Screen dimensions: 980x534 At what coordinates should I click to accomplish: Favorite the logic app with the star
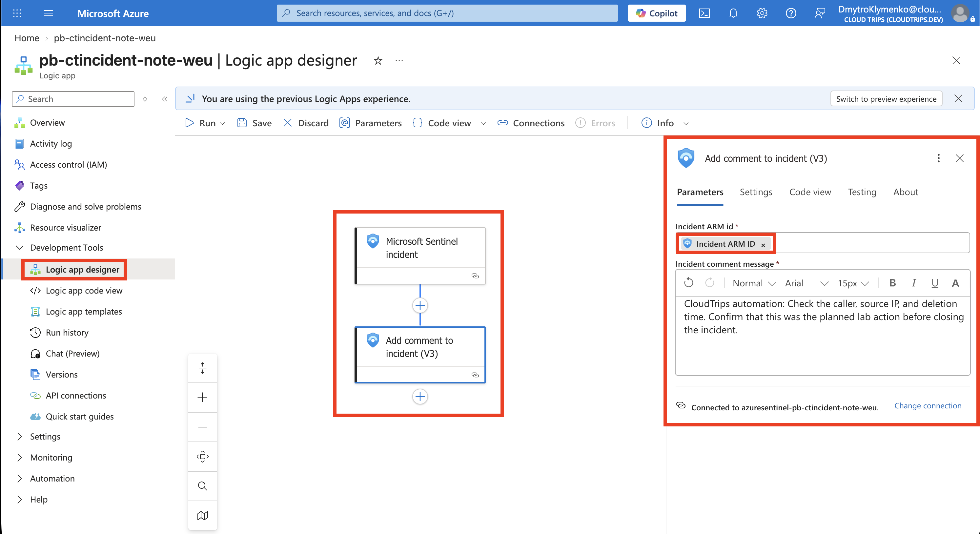click(x=378, y=60)
